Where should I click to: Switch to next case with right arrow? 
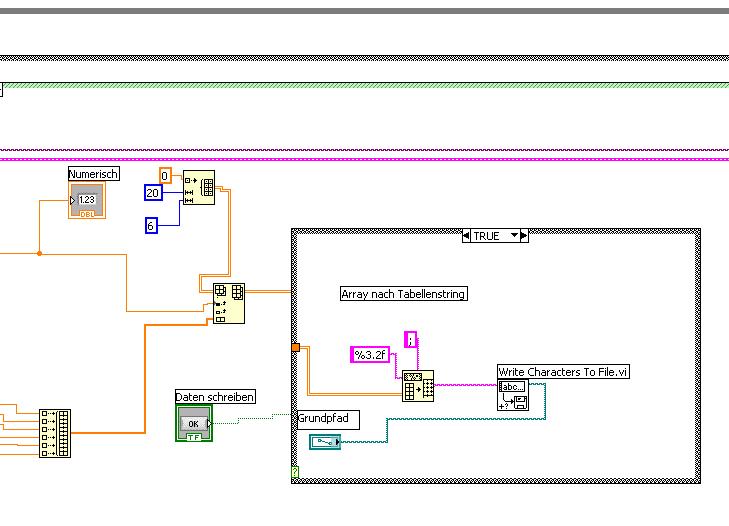tap(524, 236)
